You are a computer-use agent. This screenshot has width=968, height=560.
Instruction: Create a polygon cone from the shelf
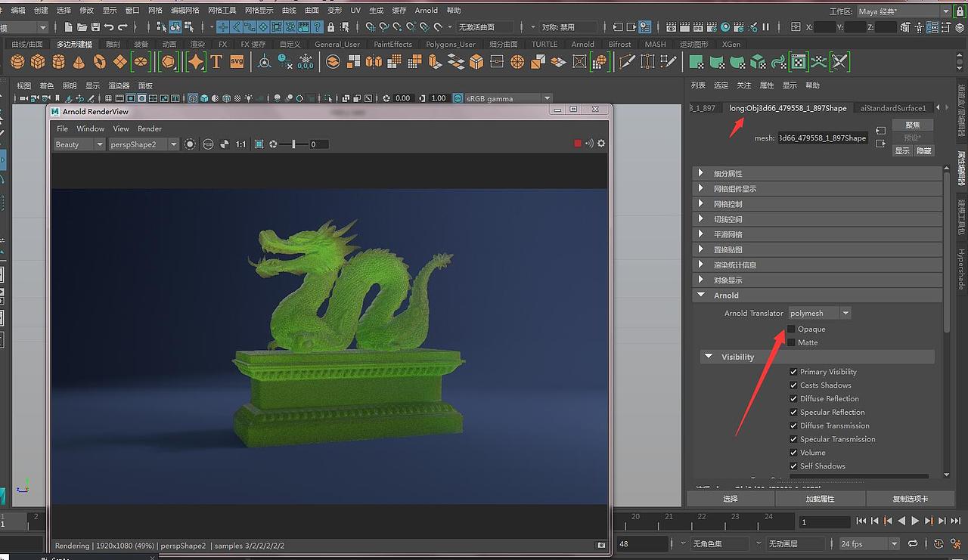point(79,61)
